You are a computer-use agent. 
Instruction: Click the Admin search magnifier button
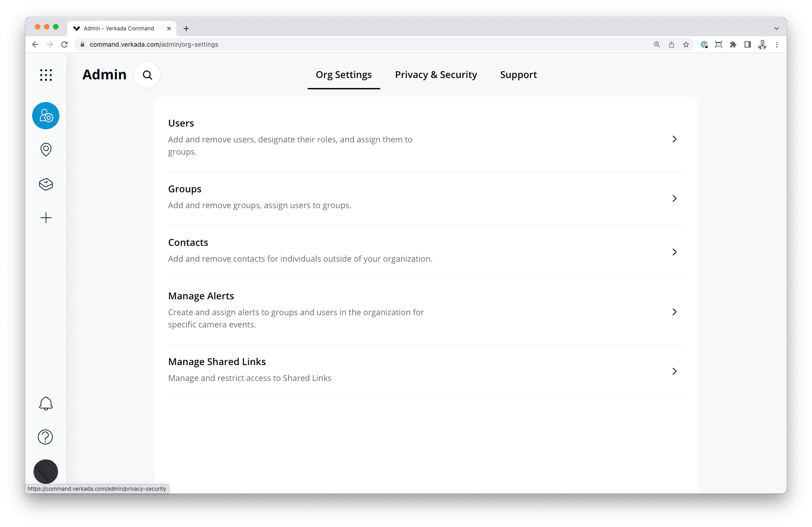point(147,75)
